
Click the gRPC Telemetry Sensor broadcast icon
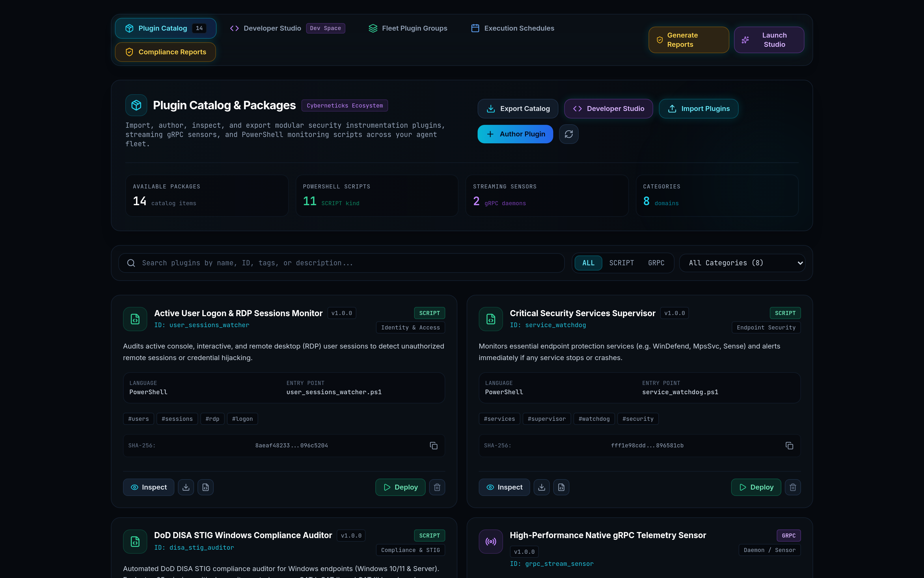point(491,542)
